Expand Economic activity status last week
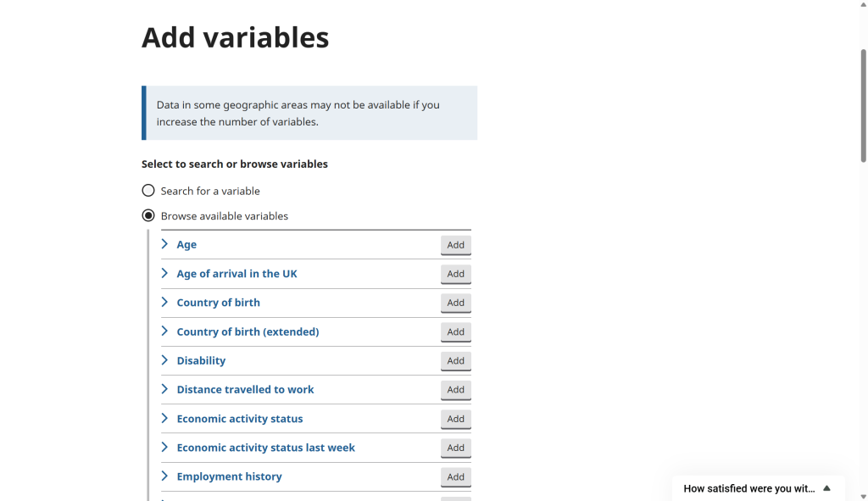The height and width of the screenshot is (501, 868). 265,448
